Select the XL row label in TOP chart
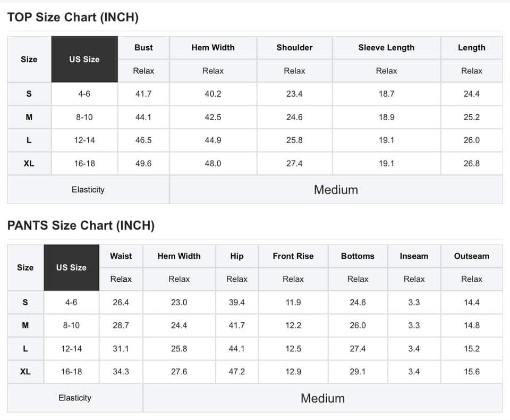Viewport: 510px width, 420px height. point(29,163)
